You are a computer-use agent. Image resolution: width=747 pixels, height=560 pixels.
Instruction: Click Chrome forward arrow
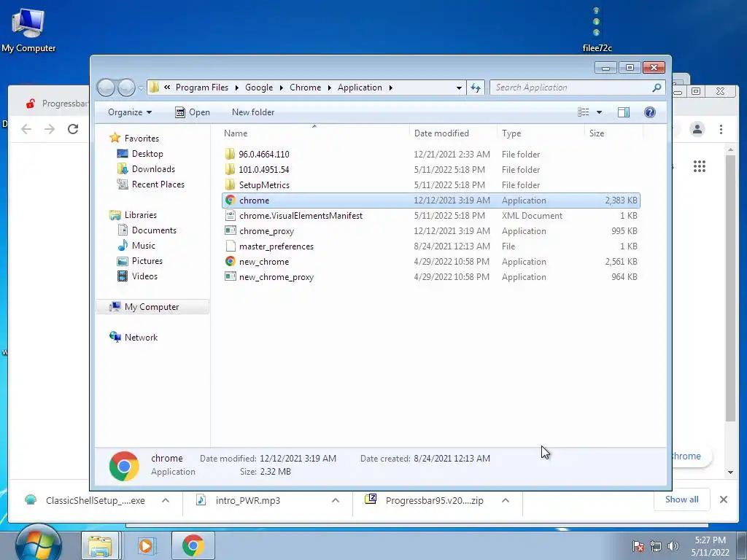[x=50, y=129]
